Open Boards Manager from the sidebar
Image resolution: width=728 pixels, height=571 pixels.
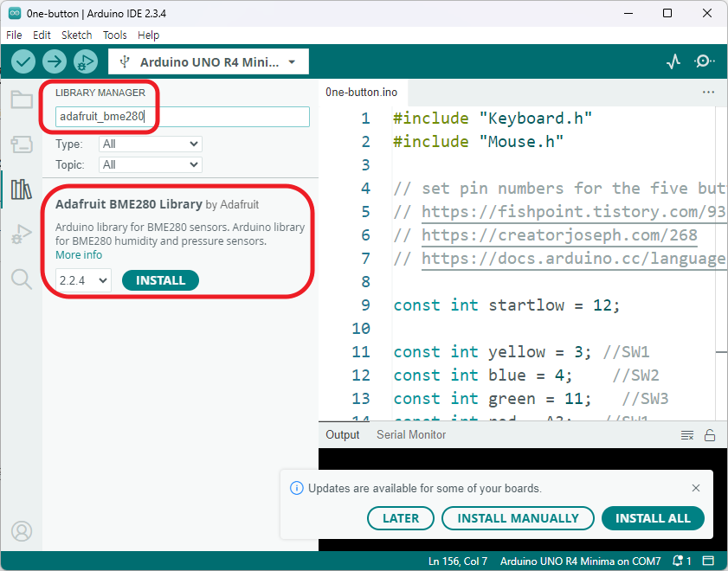[x=22, y=144]
